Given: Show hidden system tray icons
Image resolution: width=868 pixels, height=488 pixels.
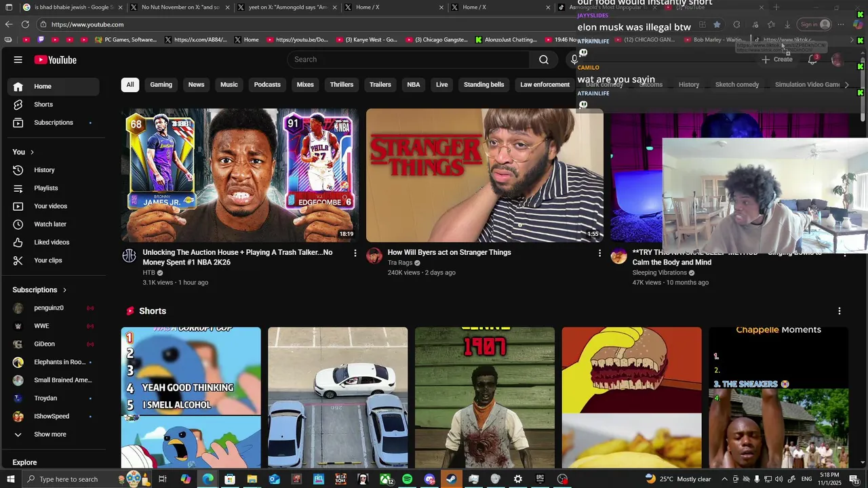Looking at the screenshot, I should click(x=724, y=479).
